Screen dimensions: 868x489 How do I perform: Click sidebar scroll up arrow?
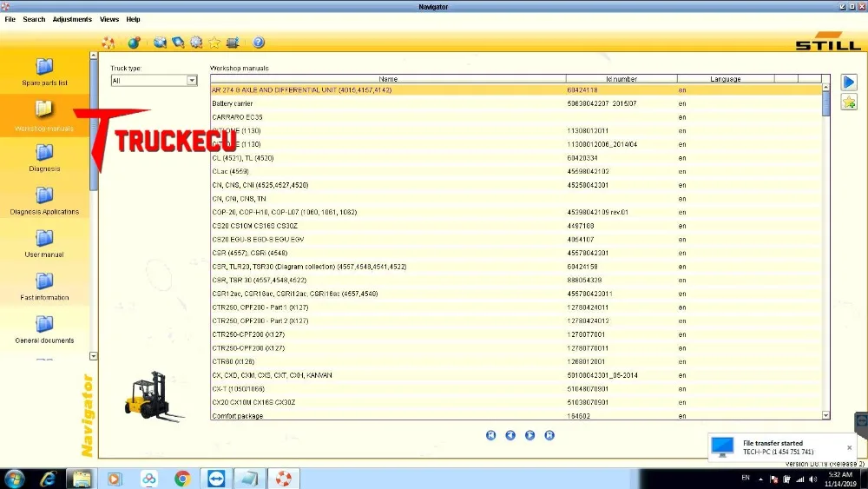point(94,56)
